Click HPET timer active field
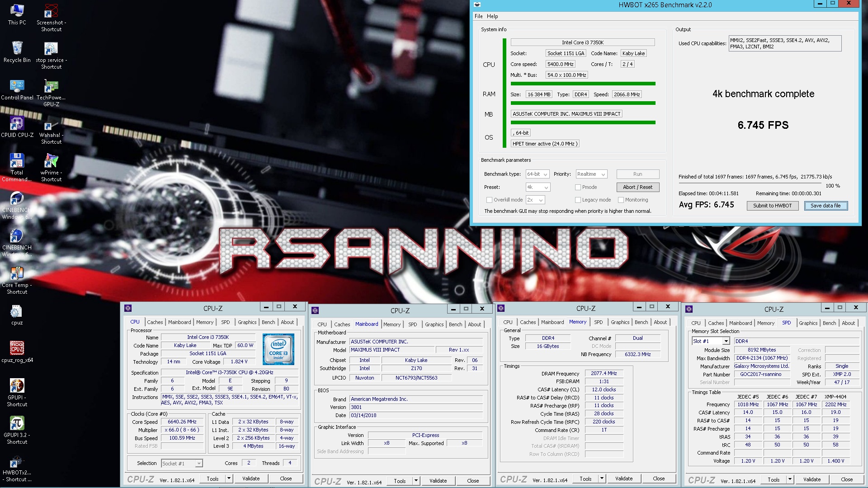 [x=545, y=144]
